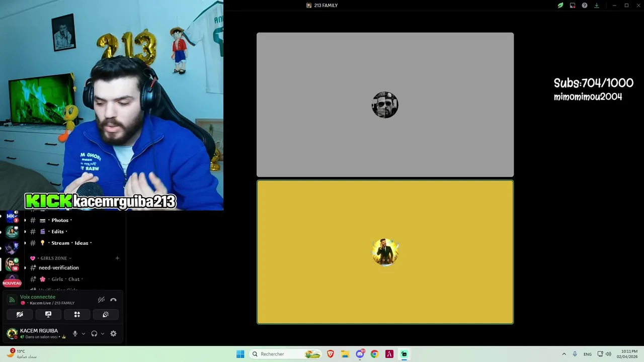Open the green highlighted taskbar app
The width and height of the screenshot is (644, 362).
point(404,354)
